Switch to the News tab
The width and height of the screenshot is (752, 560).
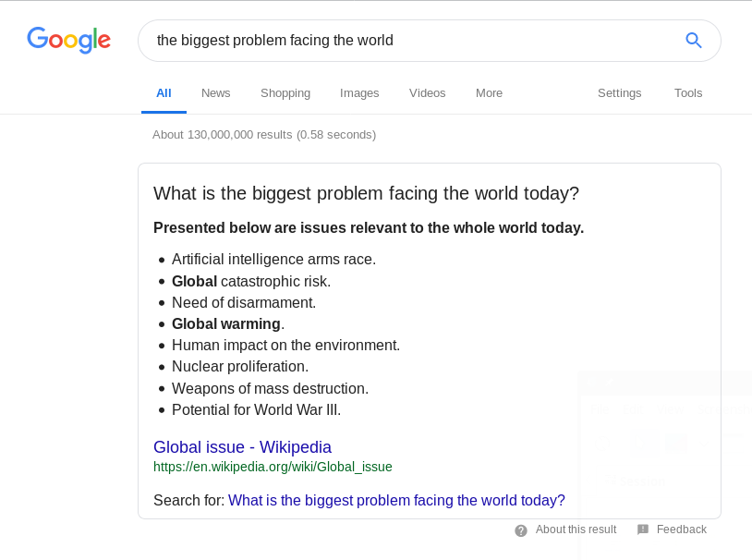click(216, 93)
